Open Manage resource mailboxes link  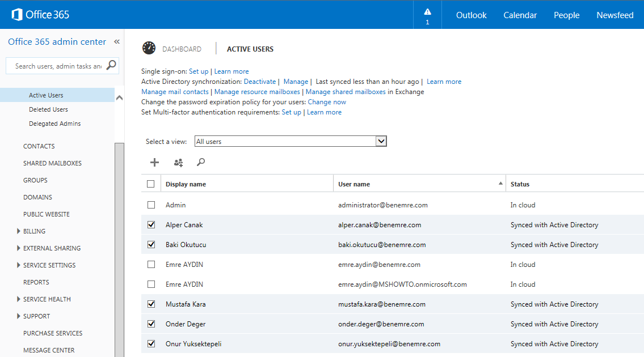pos(257,92)
